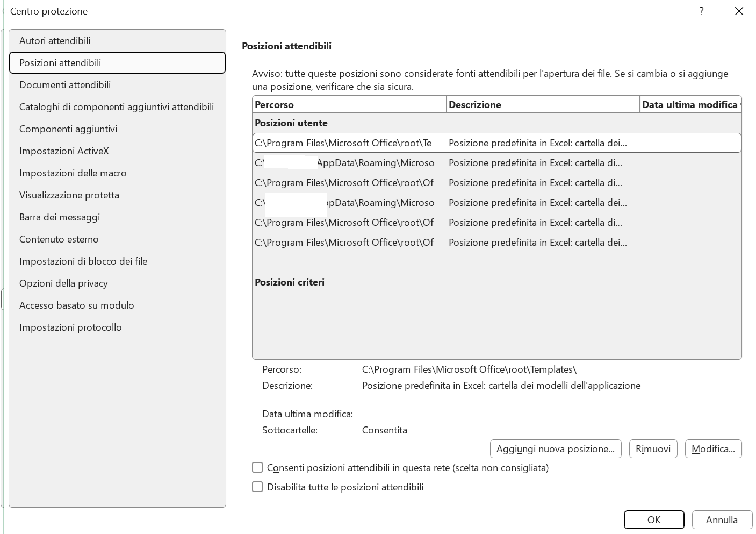Remove the selected trusted location with Rimuovi
The image size is (756, 534).
(x=653, y=448)
